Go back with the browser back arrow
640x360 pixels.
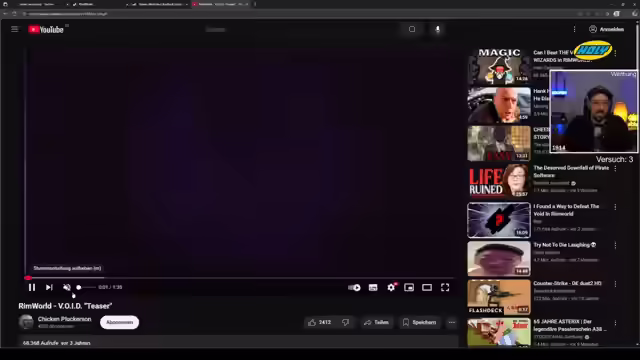(x=5, y=14)
